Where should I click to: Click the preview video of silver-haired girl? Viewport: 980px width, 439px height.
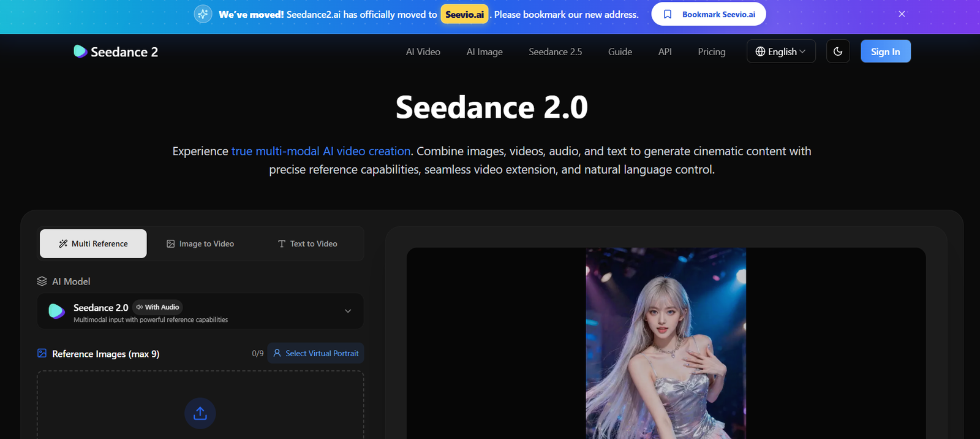pyautogui.click(x=666, y=343)
